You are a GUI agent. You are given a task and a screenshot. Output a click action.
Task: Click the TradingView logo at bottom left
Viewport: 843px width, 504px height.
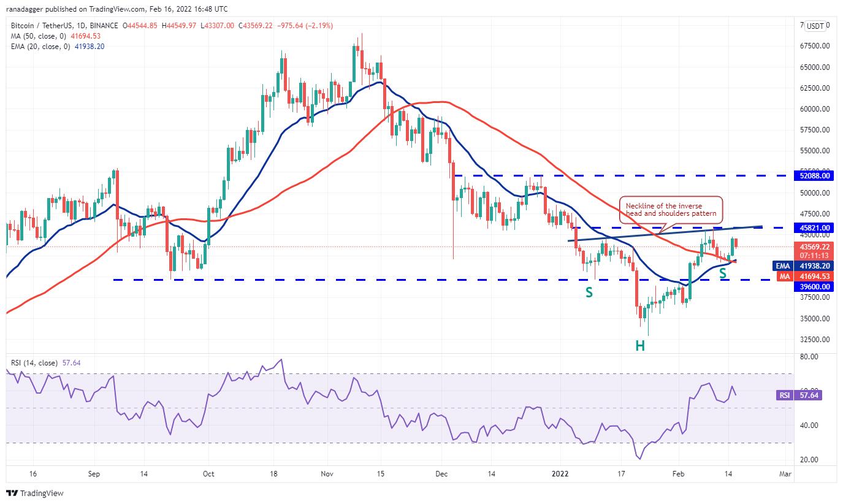click(35, 493)
